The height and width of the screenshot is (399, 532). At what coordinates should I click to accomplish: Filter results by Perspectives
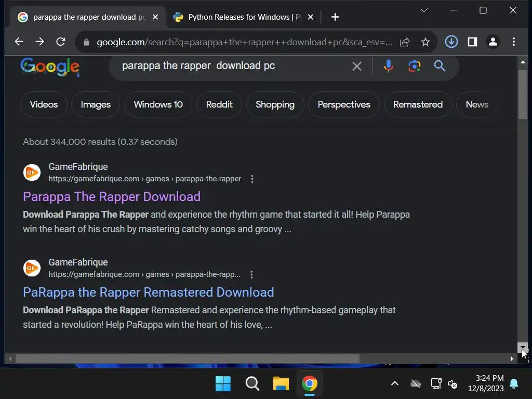pos(344,104)
